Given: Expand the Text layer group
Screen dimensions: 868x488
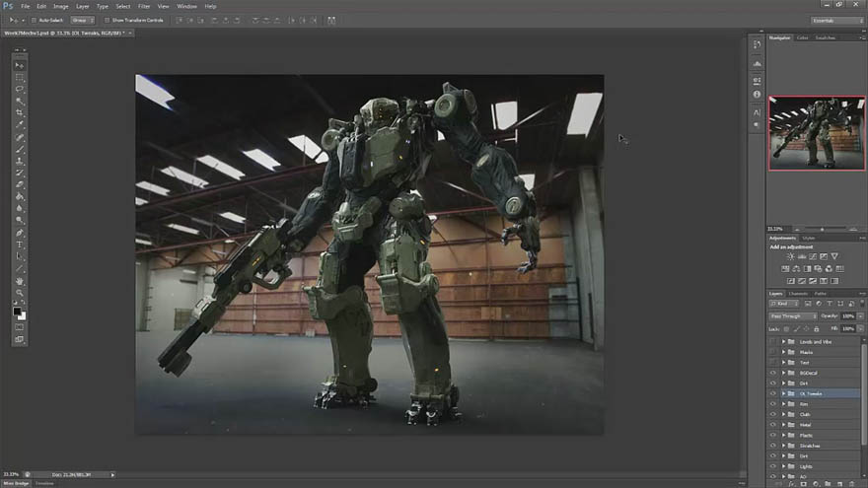Looking at the screenshot, I should (x=783, y=363).
